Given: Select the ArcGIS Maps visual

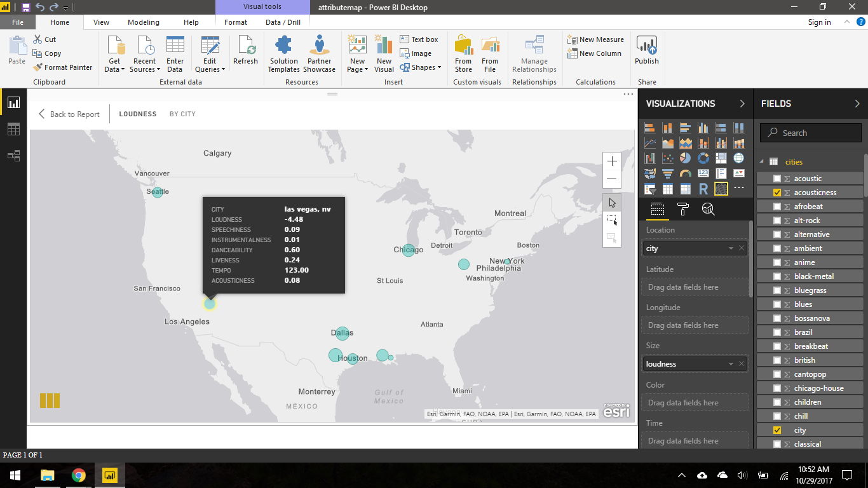Looking at the screenshot, I should point(721,189).
